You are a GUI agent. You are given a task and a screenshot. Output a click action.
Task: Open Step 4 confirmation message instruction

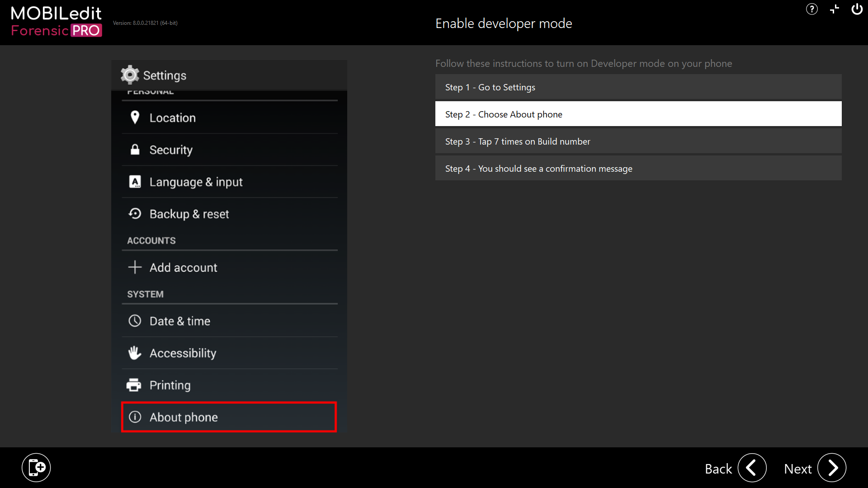click(x=638, y=169)
